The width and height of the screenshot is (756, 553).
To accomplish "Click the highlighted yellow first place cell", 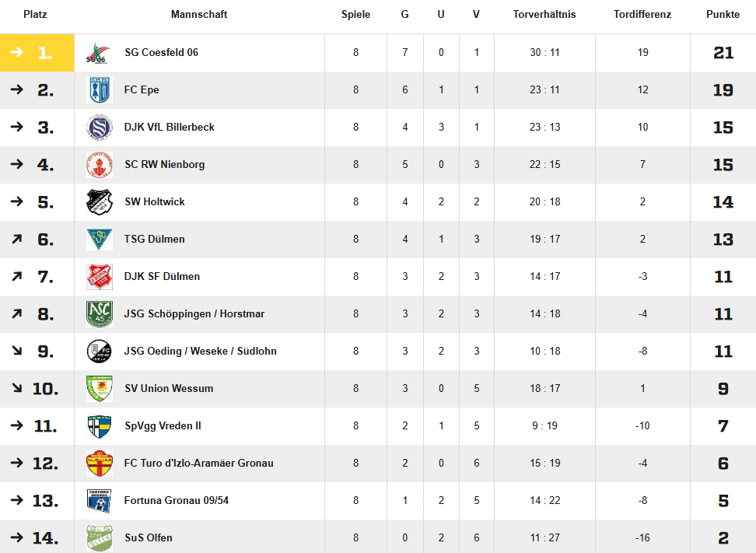I will 37,53.
